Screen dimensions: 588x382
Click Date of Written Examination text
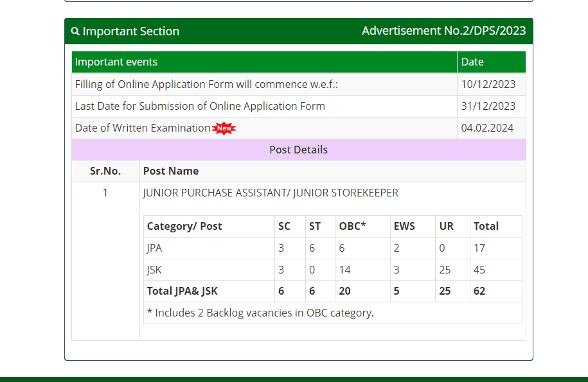pos(143,128)
